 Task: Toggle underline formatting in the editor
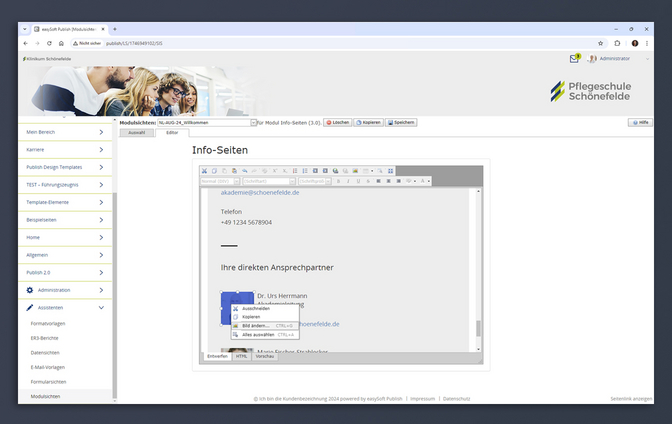point(356,181)
